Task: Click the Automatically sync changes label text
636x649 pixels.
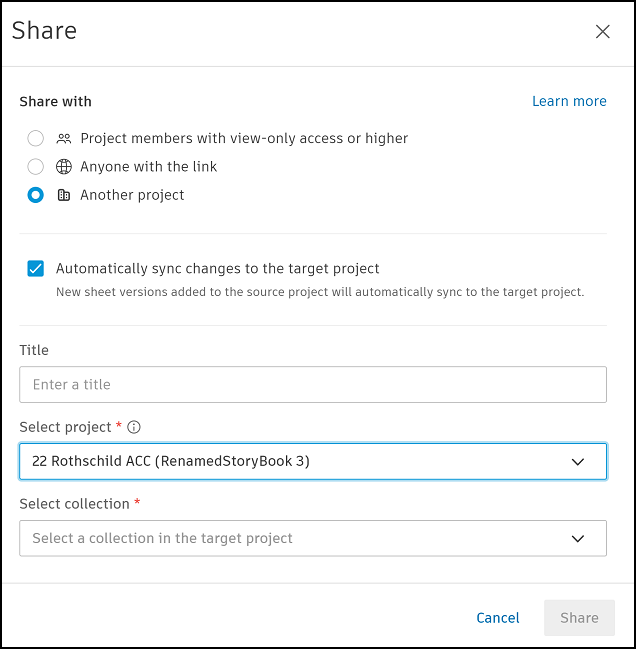Action: coord(218,268)
